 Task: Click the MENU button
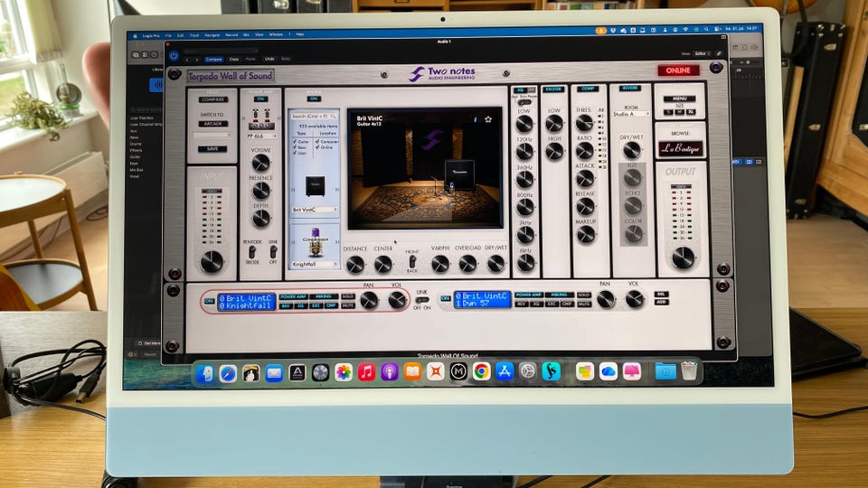coord(680,99)
